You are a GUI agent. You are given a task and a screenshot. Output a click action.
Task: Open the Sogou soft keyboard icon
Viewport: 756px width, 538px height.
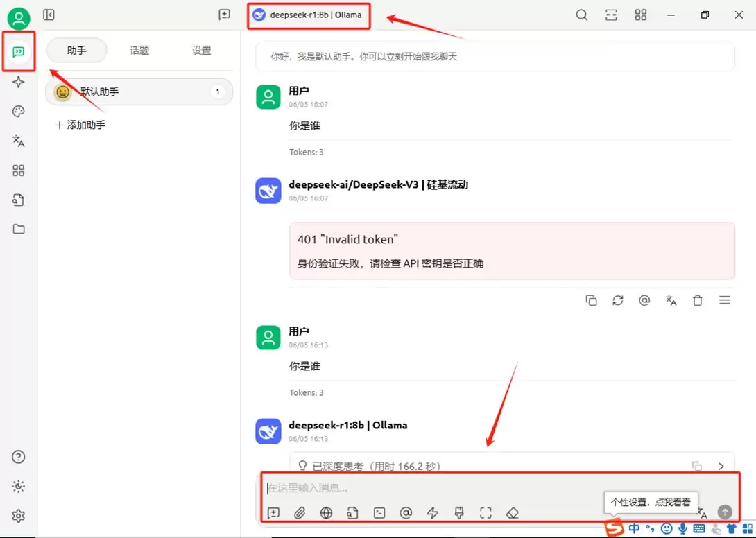(698, 528)
